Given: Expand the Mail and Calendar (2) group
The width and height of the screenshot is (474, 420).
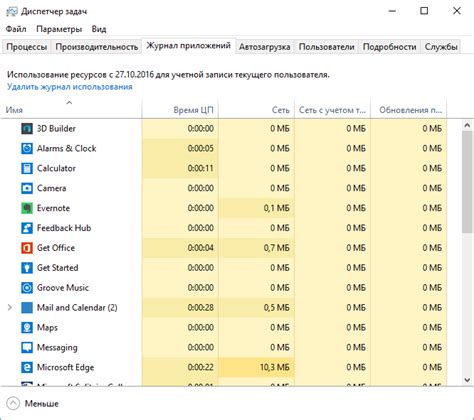Looking at the screenshot, I should point(10,307).
